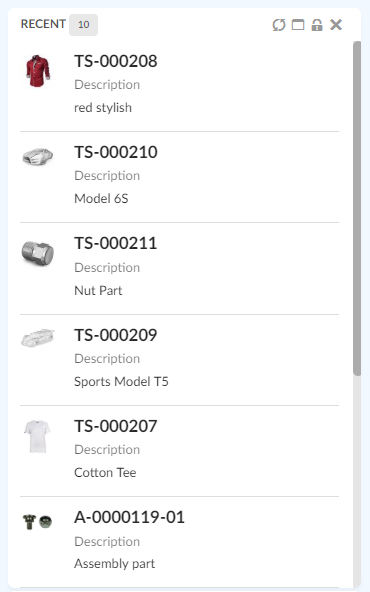Open item TS-000208
The image size is (370, 592).
click(x=116, y=61)
